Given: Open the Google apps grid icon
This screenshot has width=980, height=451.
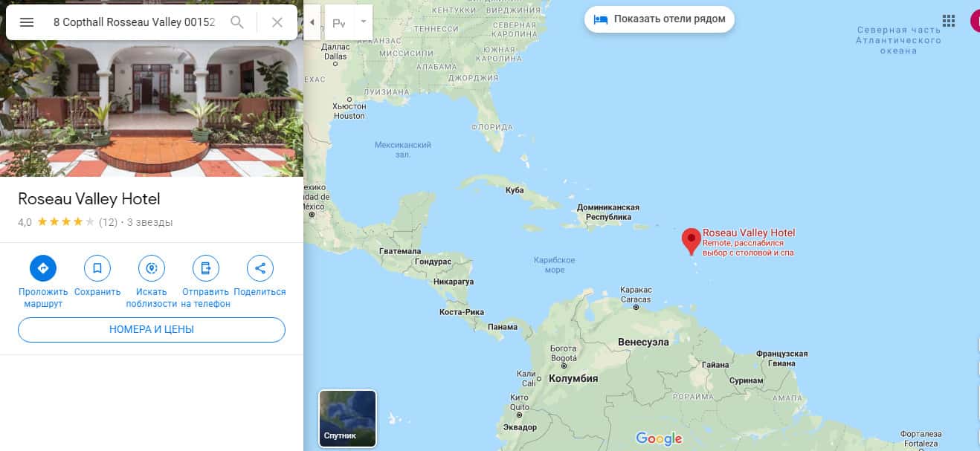Looking at the screenshot, I should tap(949, 21).
